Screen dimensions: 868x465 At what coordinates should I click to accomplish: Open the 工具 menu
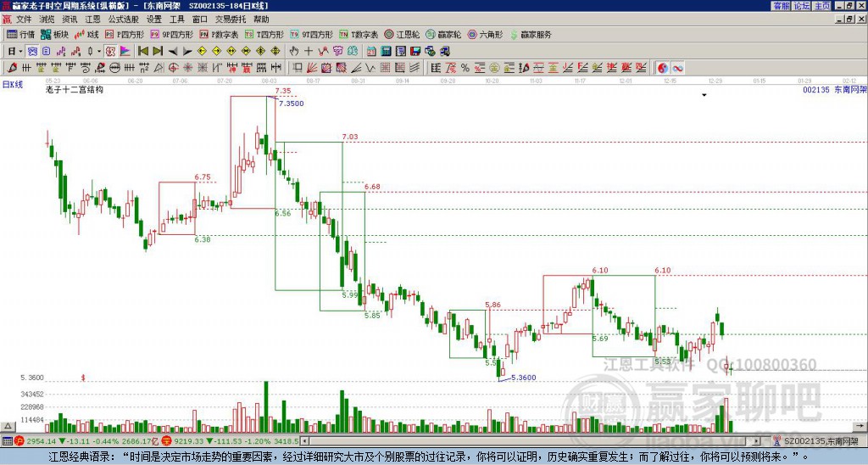click(x=176, y=20)
